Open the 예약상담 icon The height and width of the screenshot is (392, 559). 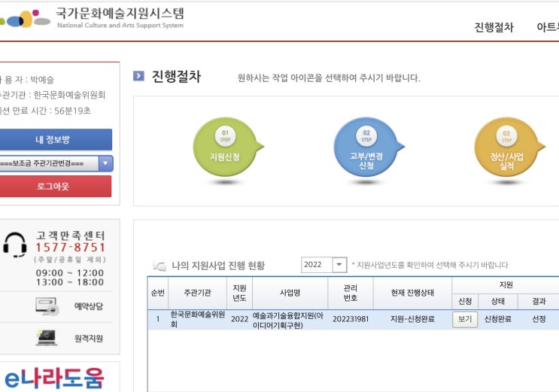coord(47,306)
